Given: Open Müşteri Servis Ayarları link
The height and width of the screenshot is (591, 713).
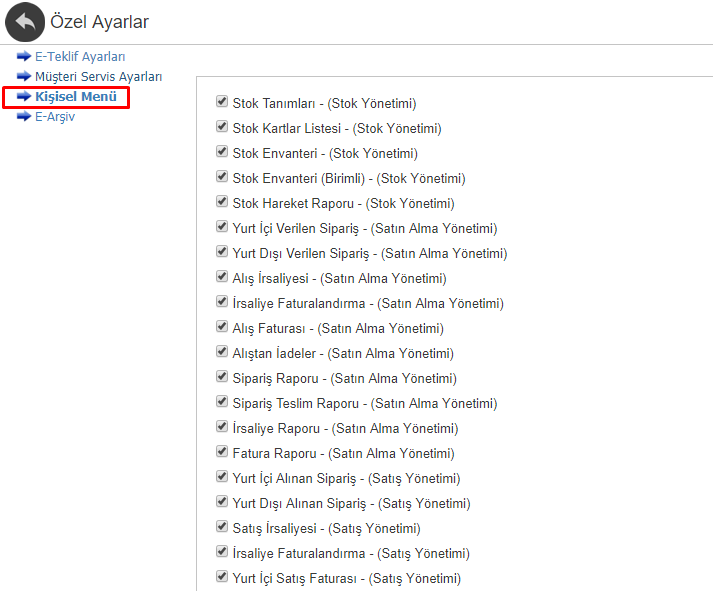Looking at the screenshot, I should point(98,76).
